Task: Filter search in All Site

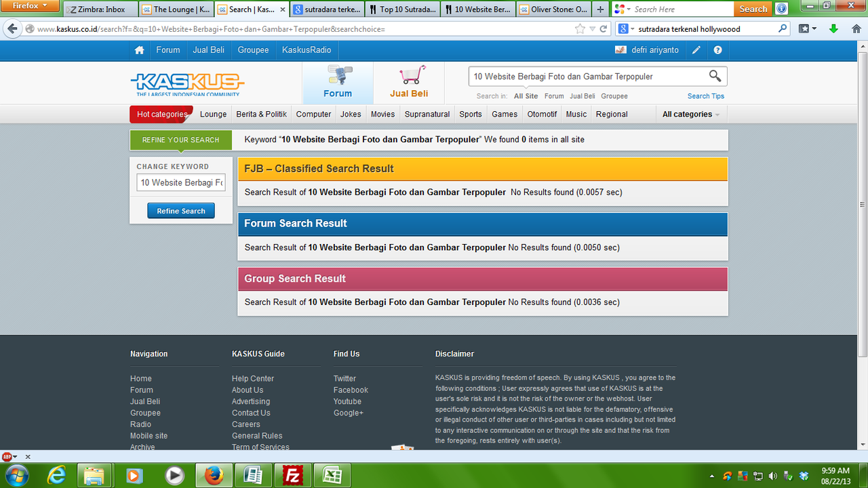Action: [526, 96]
